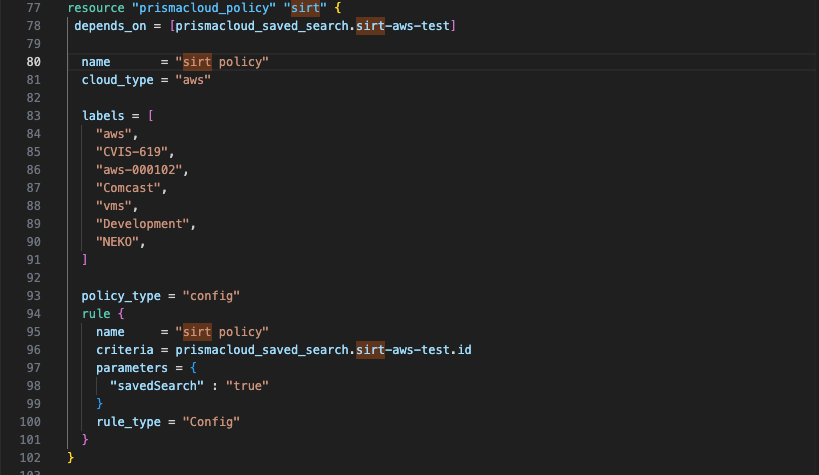
Task: Click the parameters attribute name
Action: 132,368
